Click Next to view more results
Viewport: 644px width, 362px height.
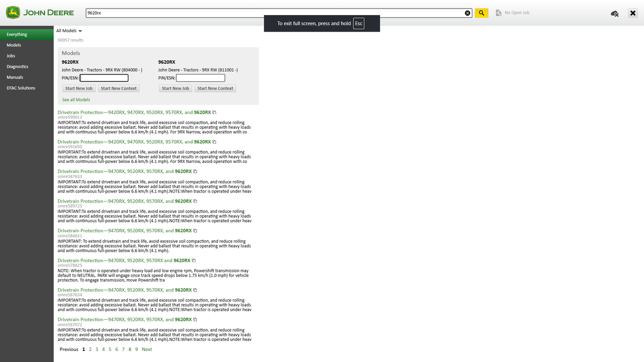tap(146, 349)
